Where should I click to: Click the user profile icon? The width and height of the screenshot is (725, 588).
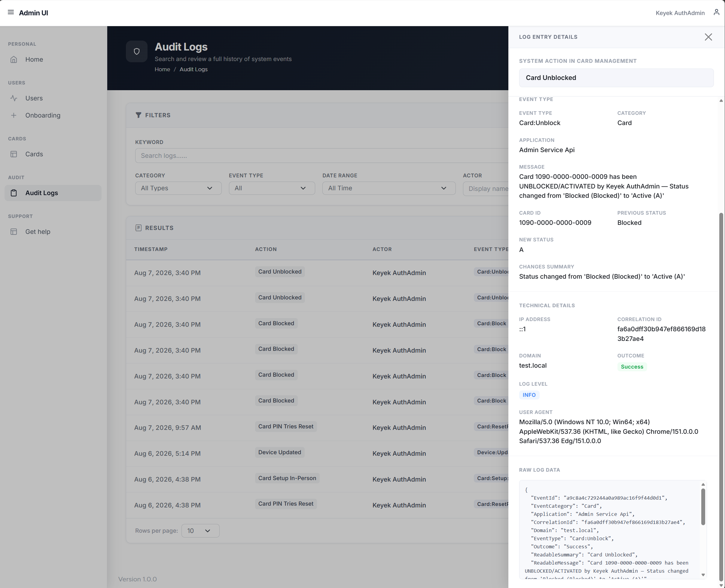[x=716, y=13]
